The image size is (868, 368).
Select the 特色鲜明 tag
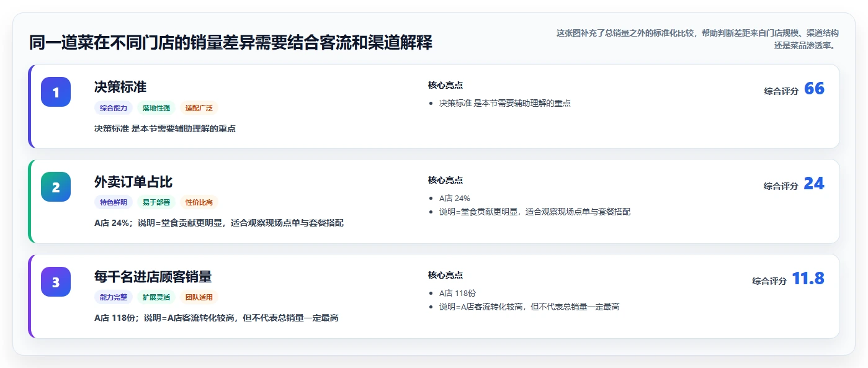pyautogui.click(x=114, y=202)
